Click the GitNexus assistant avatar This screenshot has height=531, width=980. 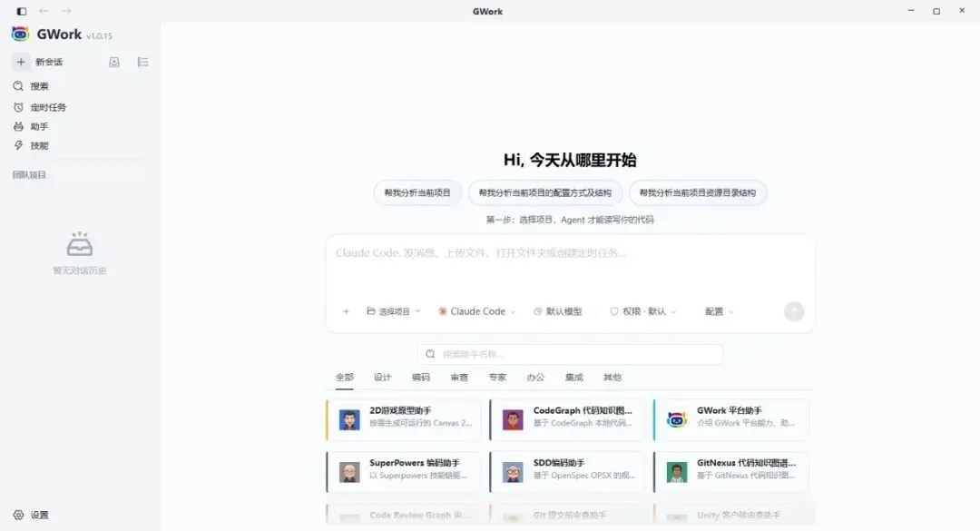click(677, 472)
